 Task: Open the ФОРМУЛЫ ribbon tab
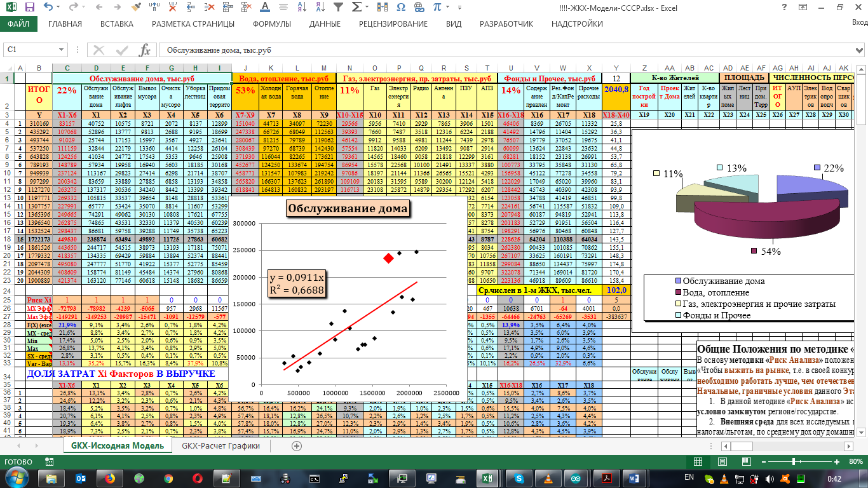pos(272,24)
